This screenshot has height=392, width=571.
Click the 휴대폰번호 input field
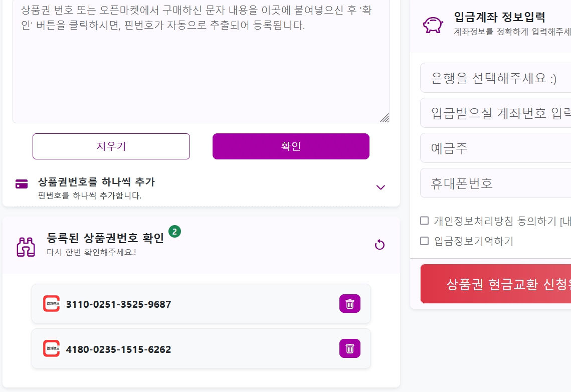coord(496,182)
